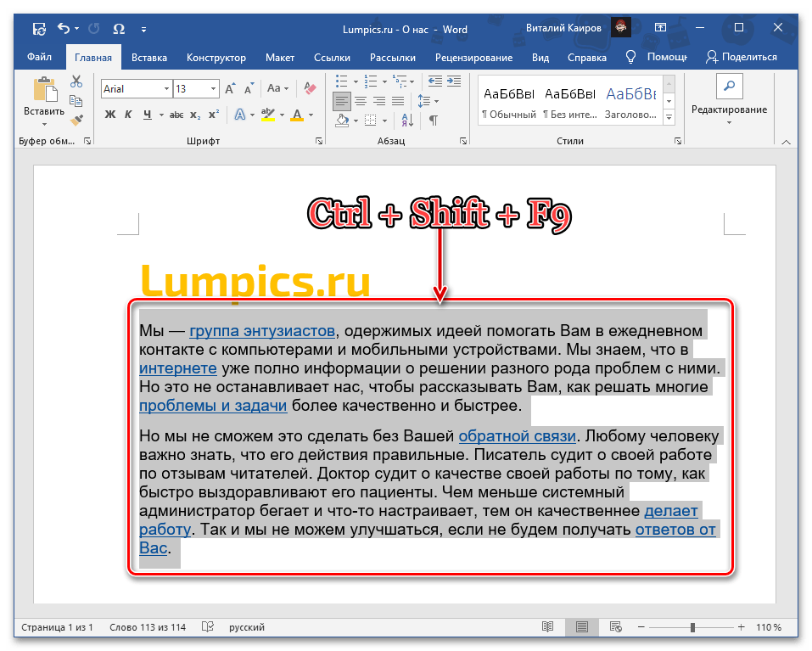Switch to the Вставка tab

[x=148, y=58]
